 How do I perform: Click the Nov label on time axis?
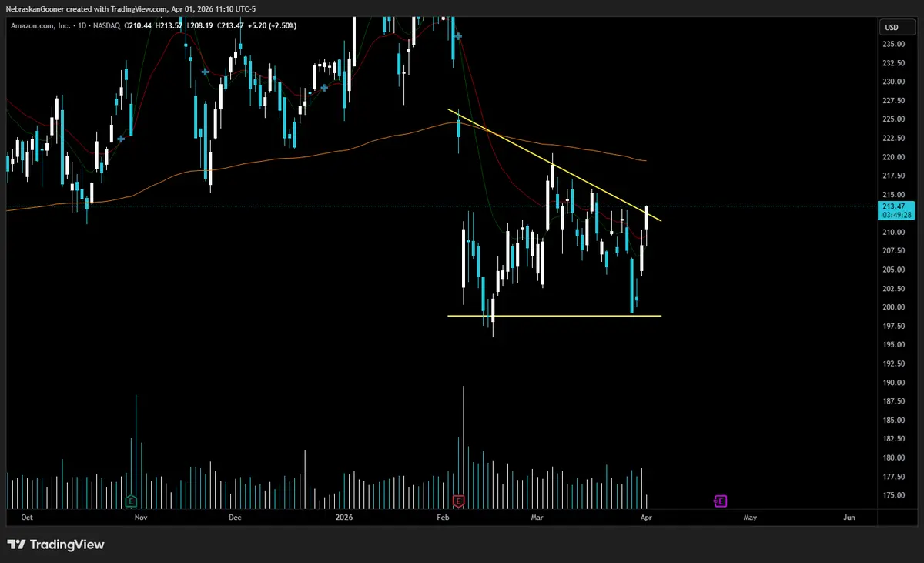141,518
